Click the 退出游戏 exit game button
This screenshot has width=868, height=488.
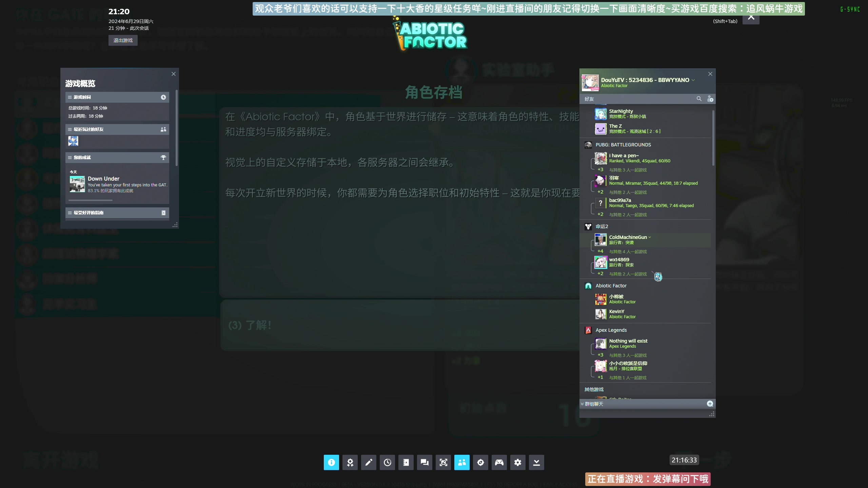click(123, 40)
